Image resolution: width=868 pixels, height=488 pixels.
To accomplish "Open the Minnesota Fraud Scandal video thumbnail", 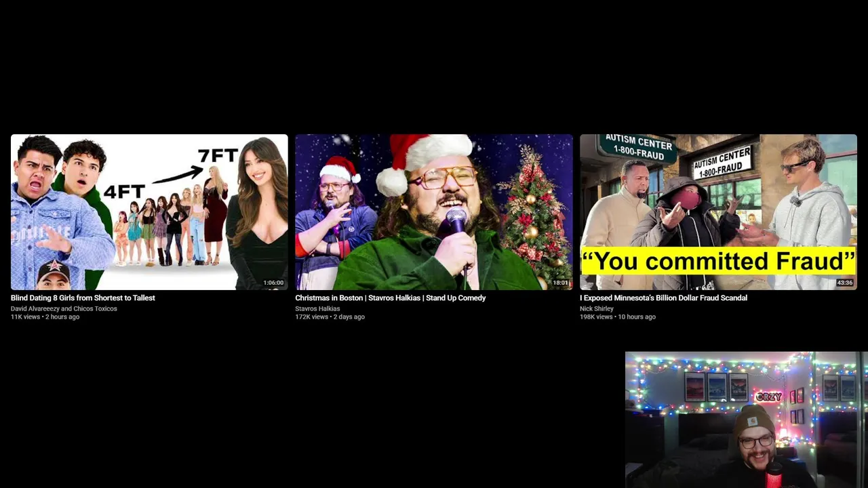I will point(718,212).
